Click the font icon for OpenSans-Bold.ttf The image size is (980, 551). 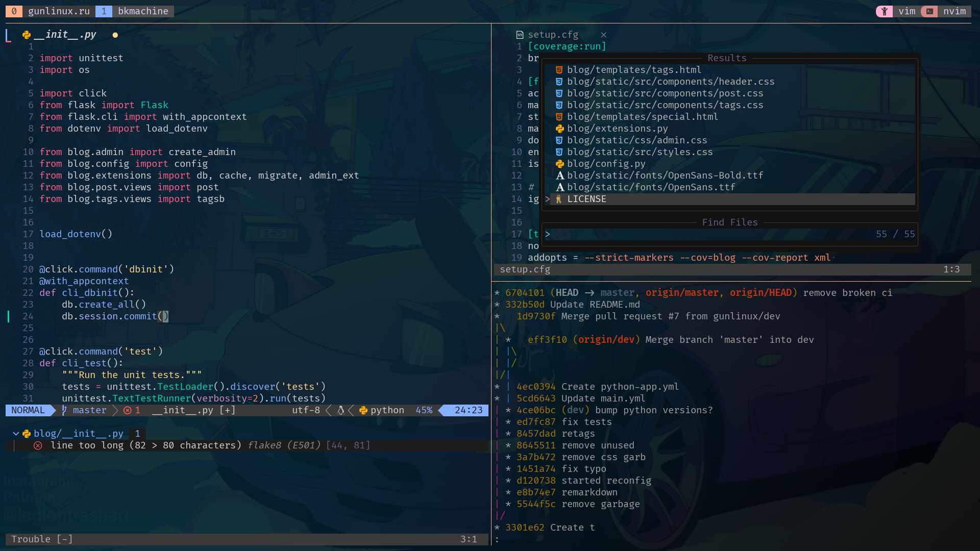click(x=560, y=176)
